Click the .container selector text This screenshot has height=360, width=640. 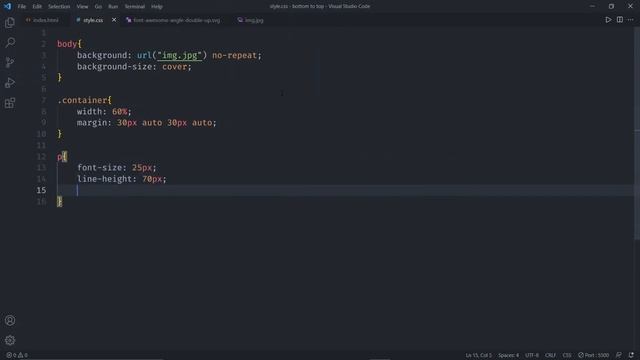[83, 100]
